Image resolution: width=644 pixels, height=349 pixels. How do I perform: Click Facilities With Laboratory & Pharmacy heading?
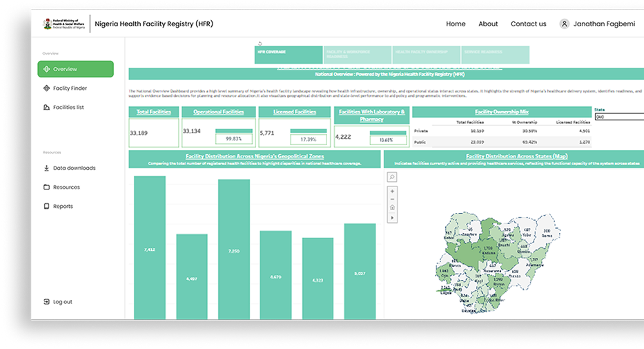point(371,115)
